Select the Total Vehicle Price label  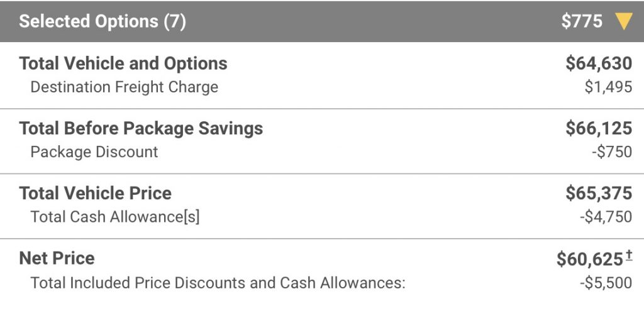point(96,194)
